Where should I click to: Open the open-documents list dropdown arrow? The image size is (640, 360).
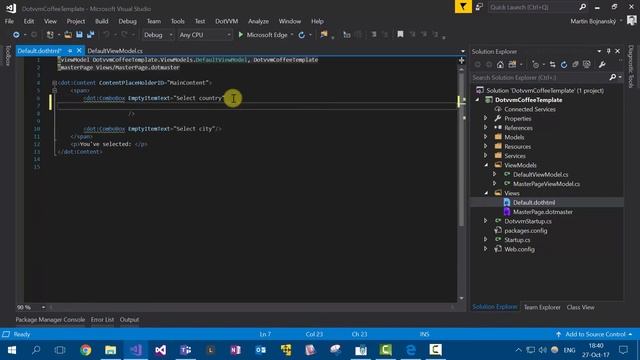(x=462, y=51)
